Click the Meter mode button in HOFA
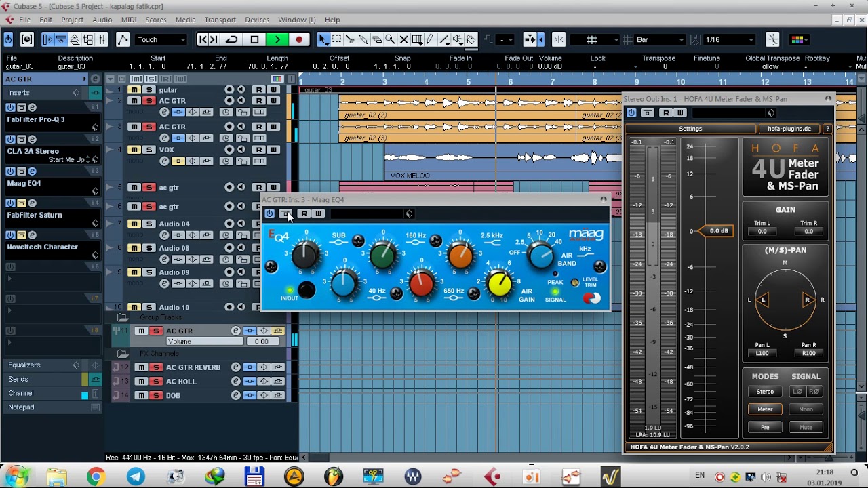868x488 pixels. (765, 409)
